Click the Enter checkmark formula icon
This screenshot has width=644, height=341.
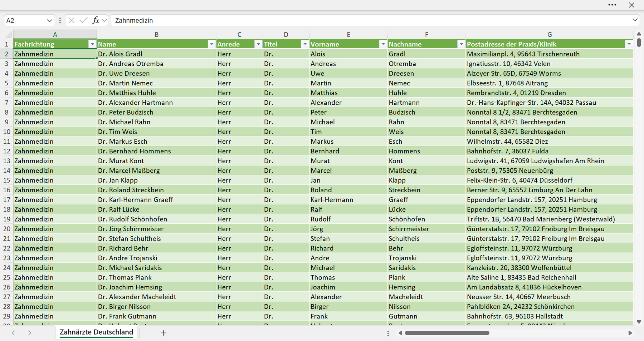coord(83,20)
